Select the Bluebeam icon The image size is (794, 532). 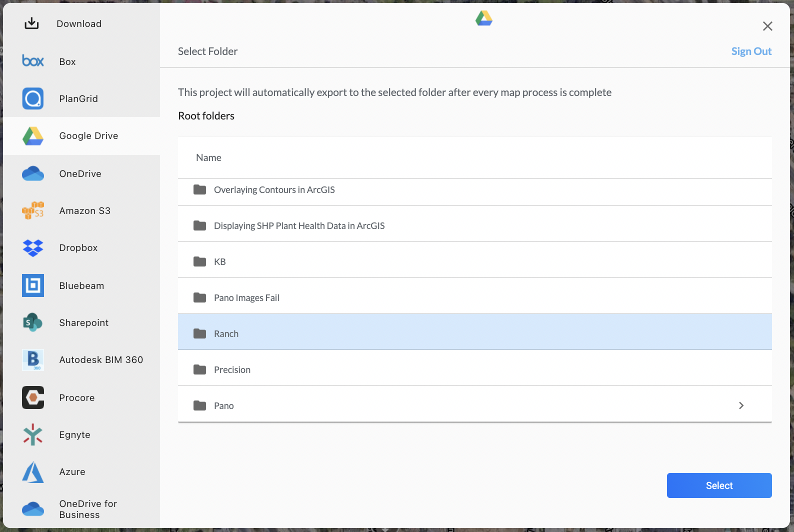(33, 285)
